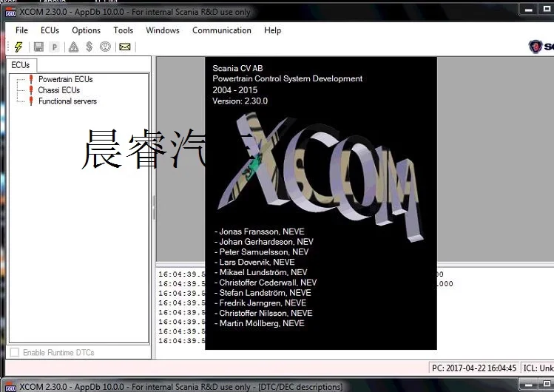The image size is (554, 392).
Task: Select the ECUs tab
Action: pos(21,65)
